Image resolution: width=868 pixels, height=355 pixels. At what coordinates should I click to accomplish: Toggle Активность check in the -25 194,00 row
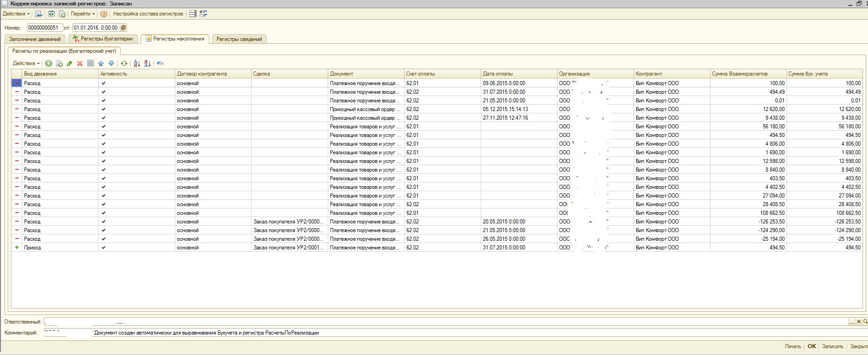pyautogui.click(x=103, y=239)
